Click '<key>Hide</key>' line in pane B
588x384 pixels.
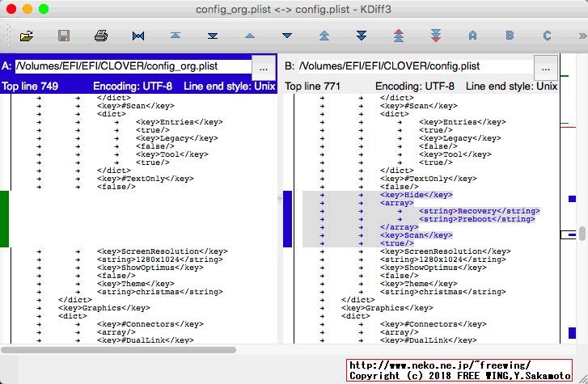pos(417,195)
